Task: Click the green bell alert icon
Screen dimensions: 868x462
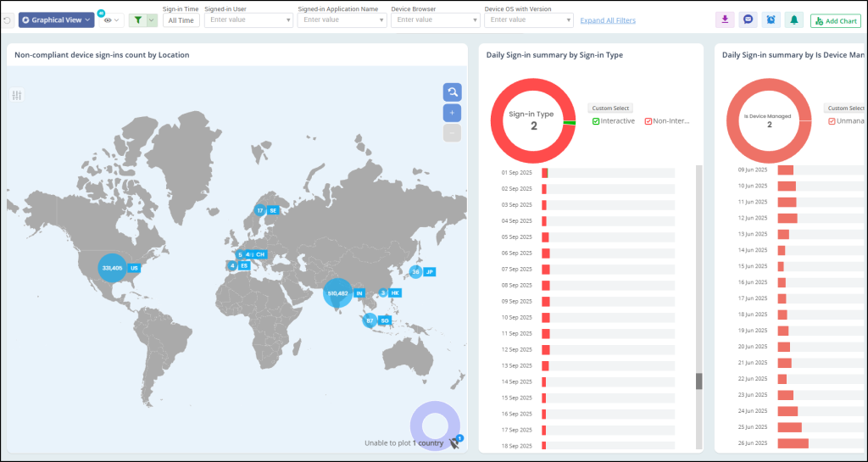Action: click(x=793, y=19)
